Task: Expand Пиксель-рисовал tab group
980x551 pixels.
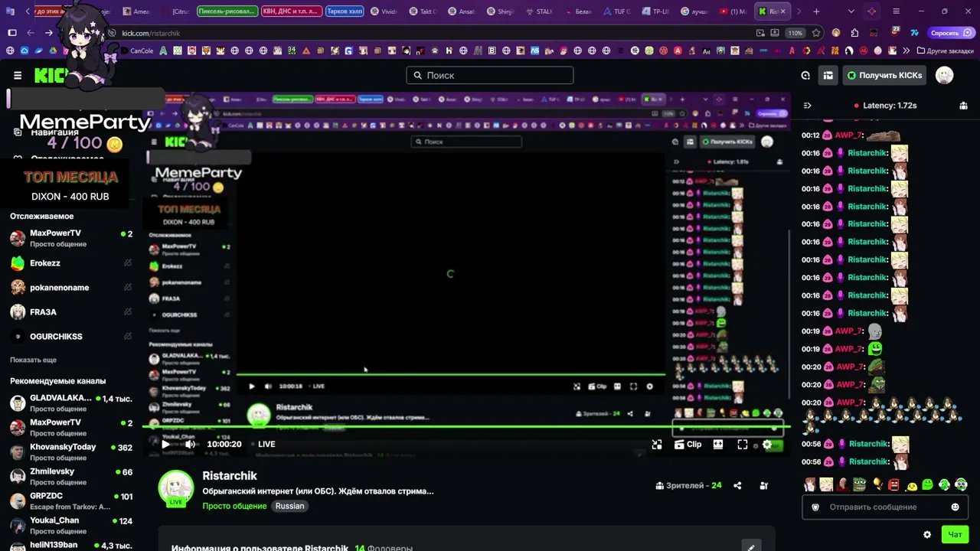Action: click(x=227, y=11)
